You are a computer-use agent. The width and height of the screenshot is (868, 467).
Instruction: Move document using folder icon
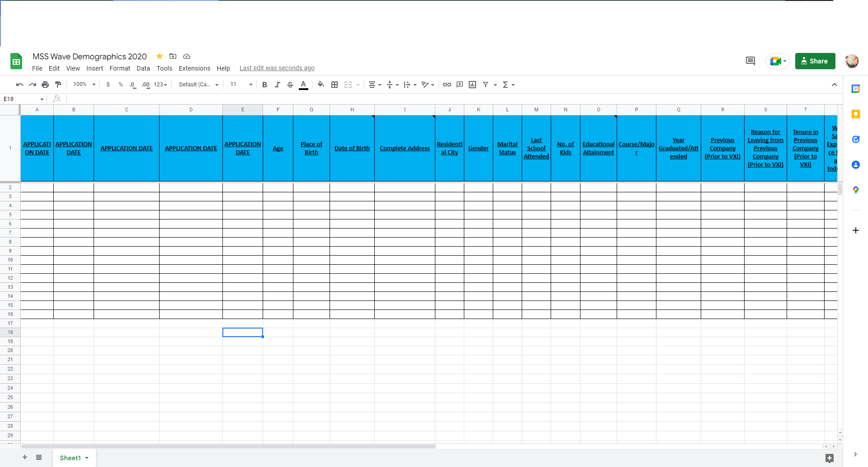click(173, 56)
